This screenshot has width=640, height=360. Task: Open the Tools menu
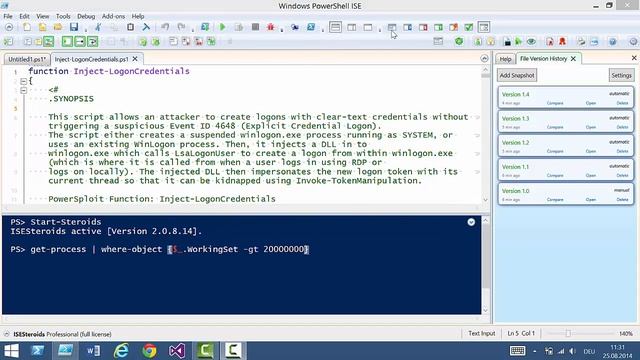(x=63, y=16)
